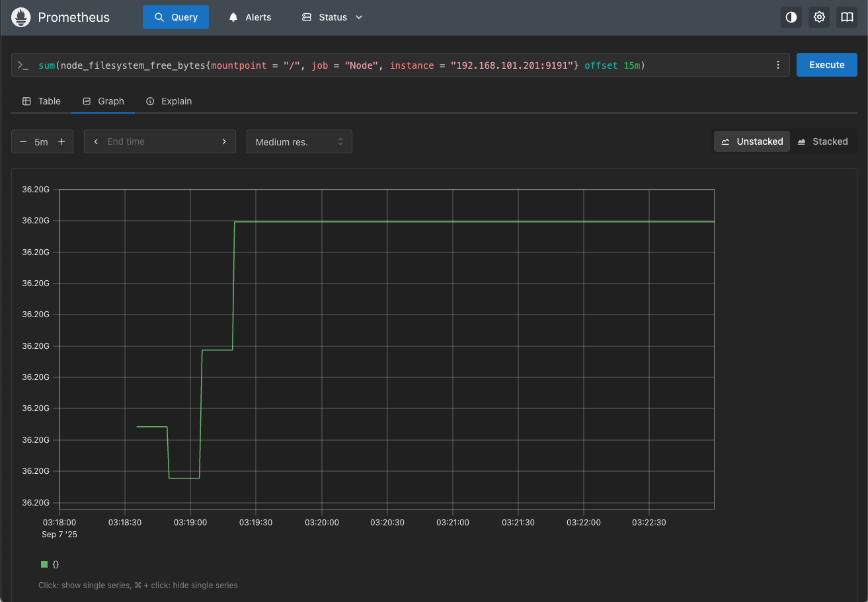Go to previous end time arrow
This screenshot has width=868, height=602.
tap(97, 141)
